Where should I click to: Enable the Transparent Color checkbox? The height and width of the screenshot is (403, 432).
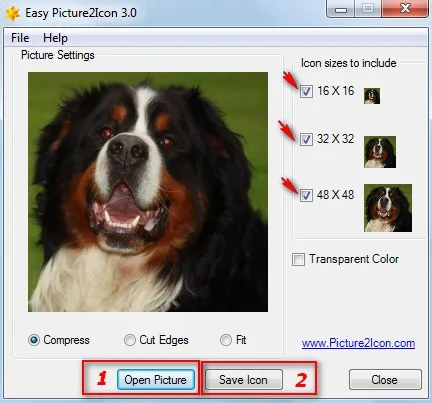click(x=298, y=259)
